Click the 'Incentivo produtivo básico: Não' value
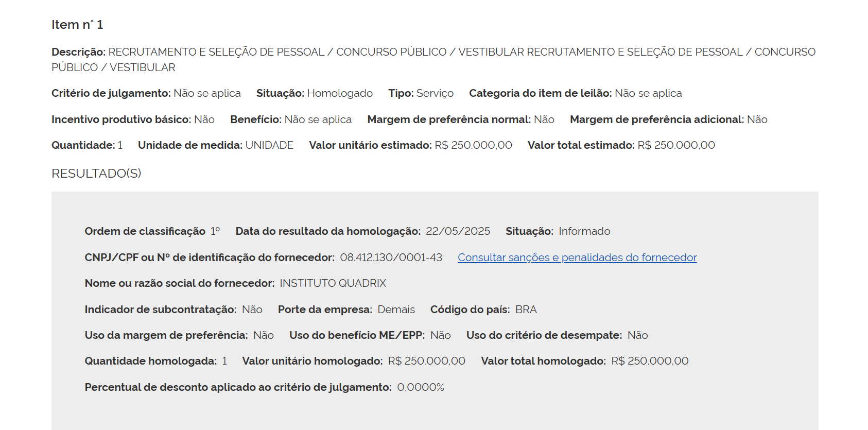Viewport: 868px width, 430px height. [x=204, y=119]
